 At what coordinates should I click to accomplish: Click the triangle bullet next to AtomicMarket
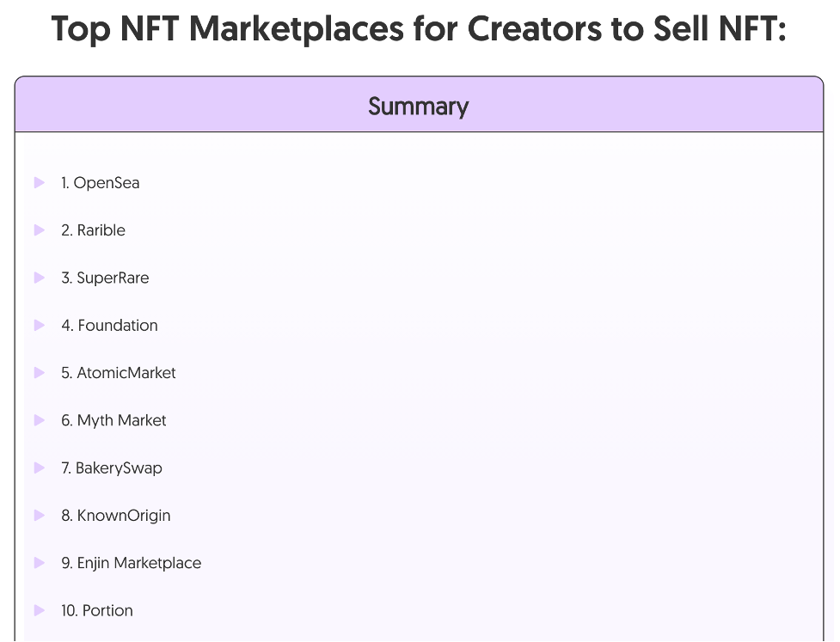tap(40, 373)
